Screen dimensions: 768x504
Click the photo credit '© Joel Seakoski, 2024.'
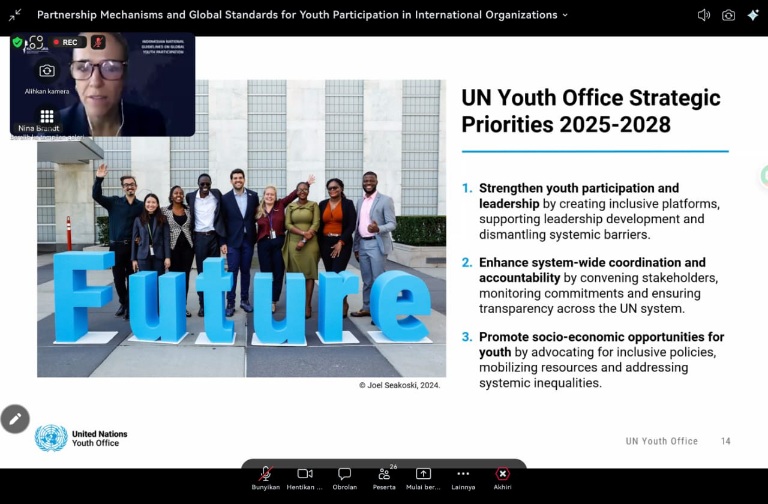400,385
